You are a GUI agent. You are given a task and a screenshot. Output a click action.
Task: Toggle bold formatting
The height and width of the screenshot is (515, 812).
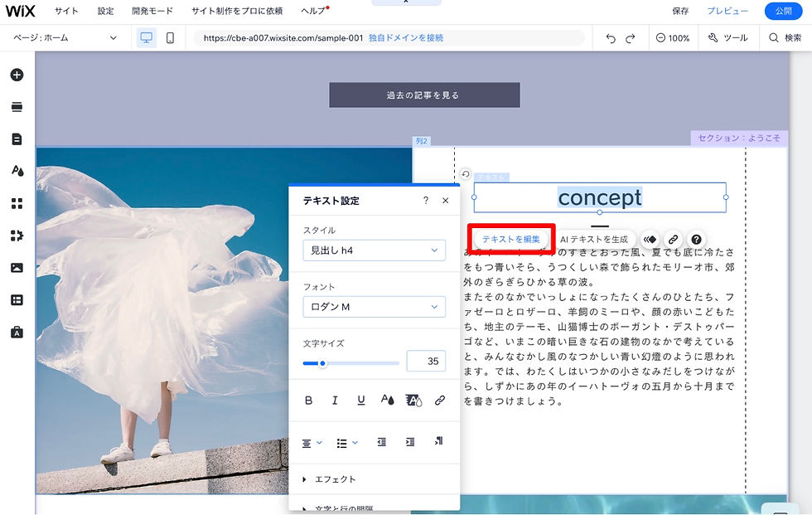308,401
